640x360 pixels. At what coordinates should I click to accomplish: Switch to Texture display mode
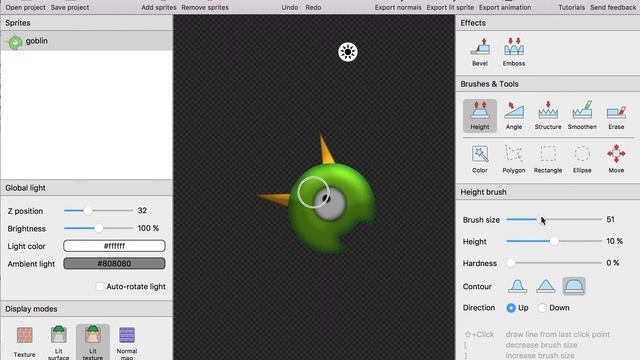pos(24,342)
